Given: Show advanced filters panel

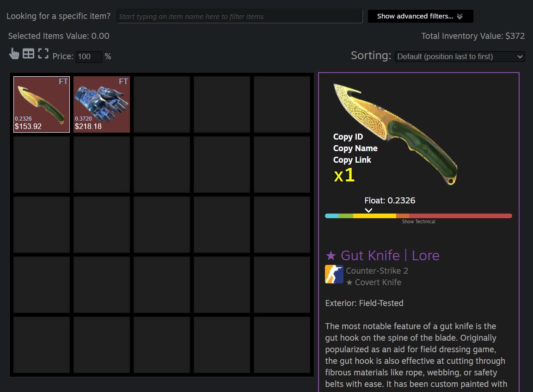Looking at the screenshot, I should tap(421, 16).
